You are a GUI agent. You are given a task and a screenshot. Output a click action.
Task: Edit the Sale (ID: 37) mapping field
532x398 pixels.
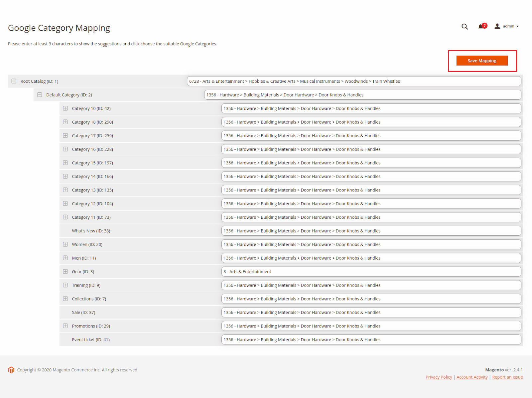point(371,313)
